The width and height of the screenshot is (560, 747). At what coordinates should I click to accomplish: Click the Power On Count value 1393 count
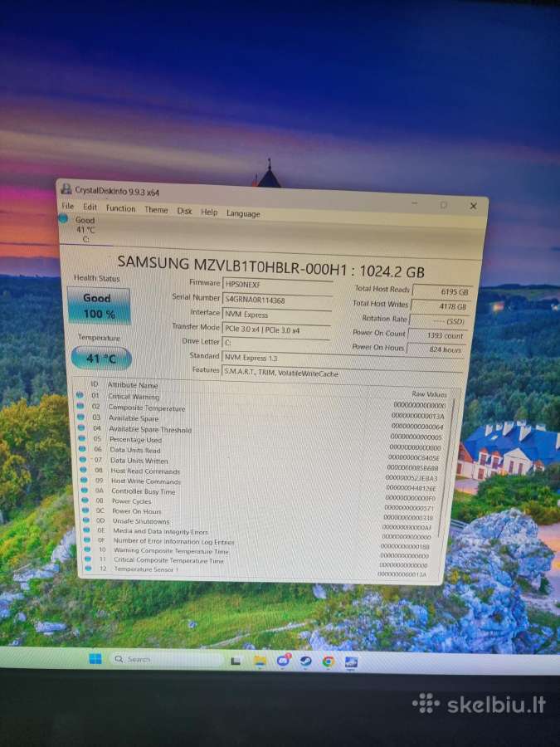(x=437, y=335)
